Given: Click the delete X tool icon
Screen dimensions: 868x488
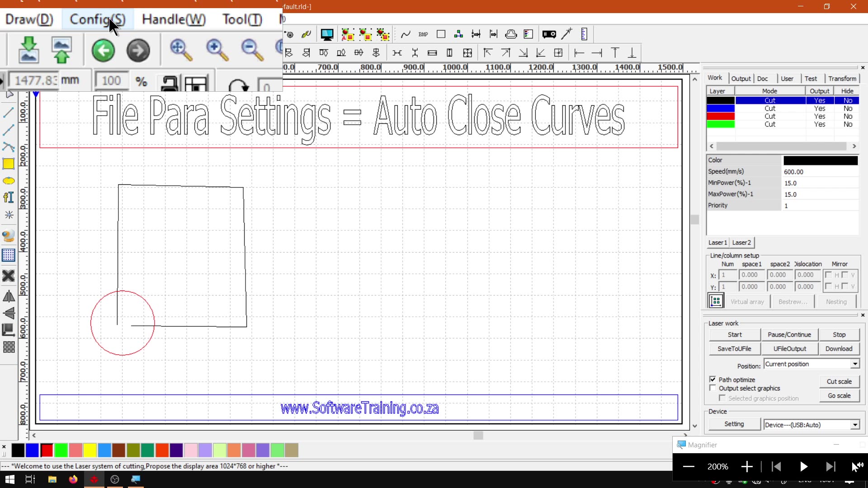Looking at the screenshot, I should point(9,276).
